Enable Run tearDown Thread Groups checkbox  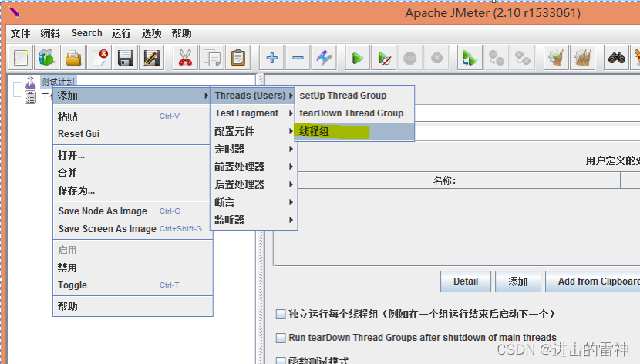tap(281, 338)
